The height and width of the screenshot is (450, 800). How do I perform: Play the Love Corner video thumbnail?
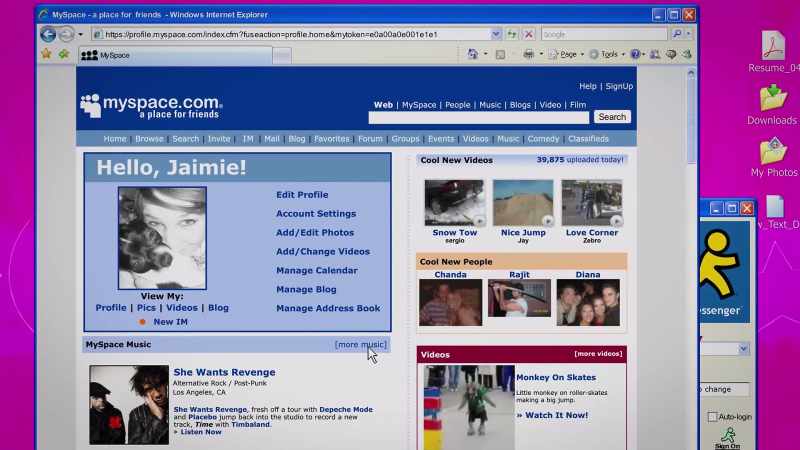(x=592, y=203)
